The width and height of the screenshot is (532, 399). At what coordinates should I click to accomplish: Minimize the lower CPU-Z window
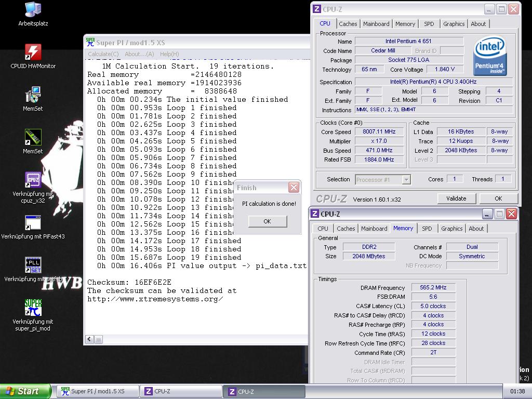[487, 214]
